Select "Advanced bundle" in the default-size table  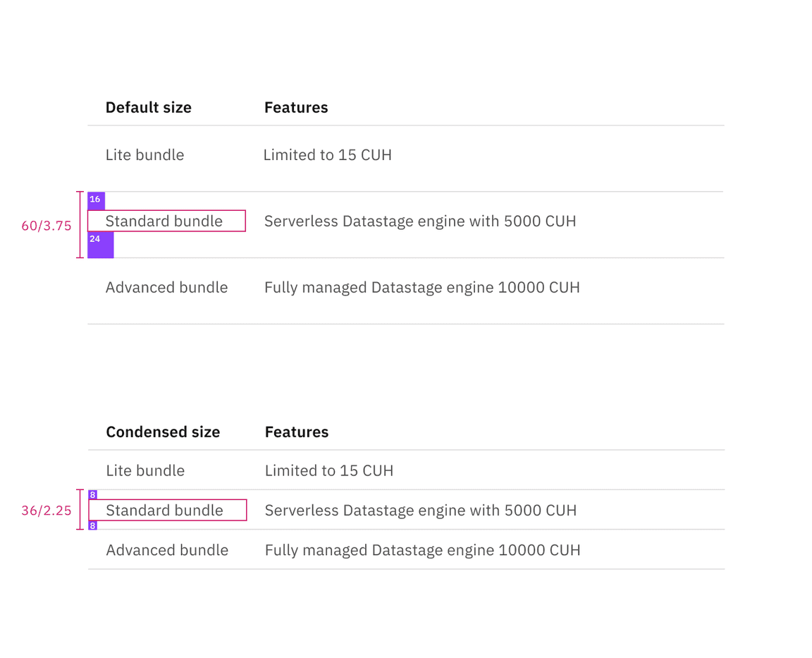coord(166,288)
